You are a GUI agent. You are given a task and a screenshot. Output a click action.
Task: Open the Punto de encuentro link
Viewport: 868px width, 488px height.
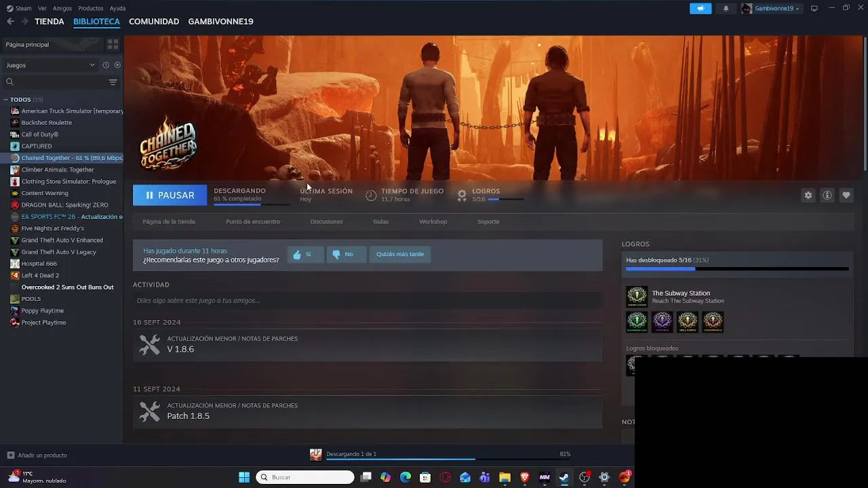pyautogui.click(x=253, y=222)
